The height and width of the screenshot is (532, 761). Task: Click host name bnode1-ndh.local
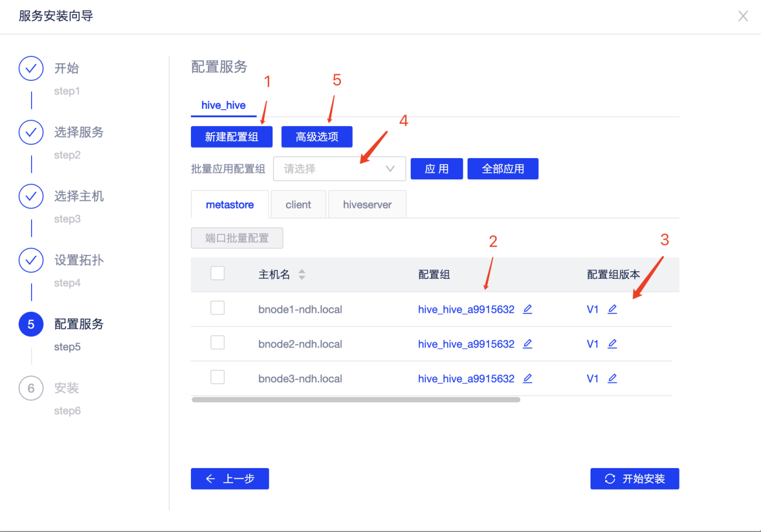click(300, 309)
